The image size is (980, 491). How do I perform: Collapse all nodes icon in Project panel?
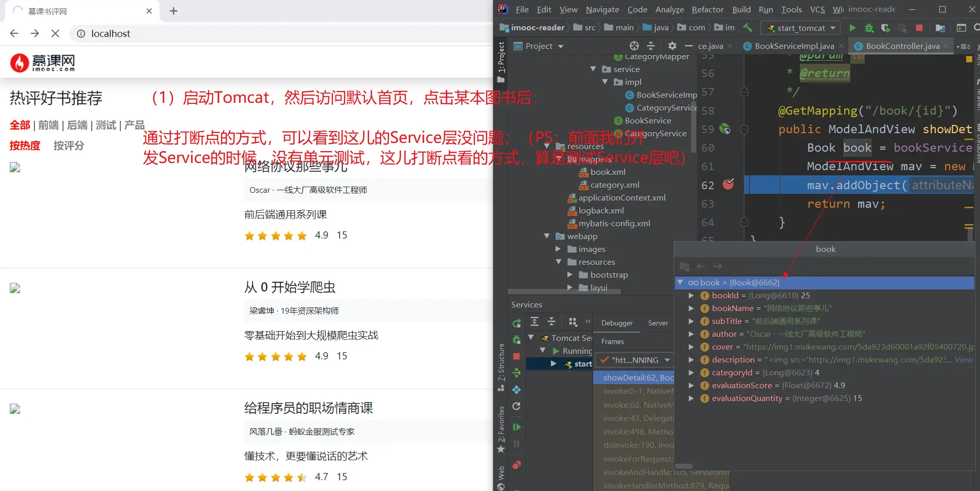pos(651,46)
